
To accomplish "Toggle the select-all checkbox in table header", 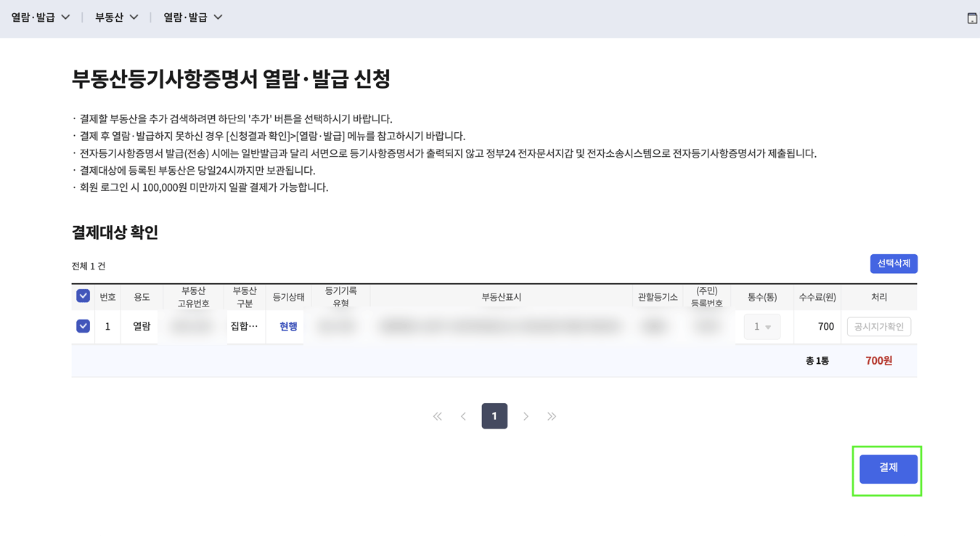I will (82, 296).
